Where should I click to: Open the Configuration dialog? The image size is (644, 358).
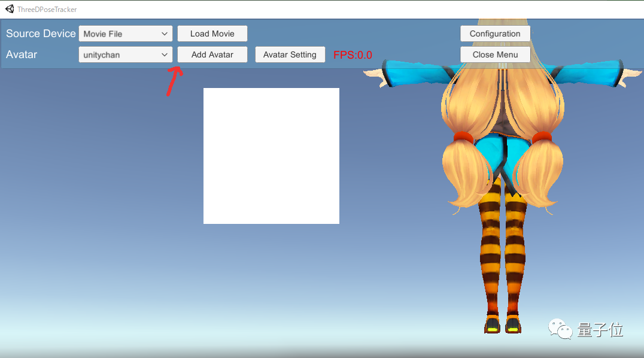(x=495, y=34)
